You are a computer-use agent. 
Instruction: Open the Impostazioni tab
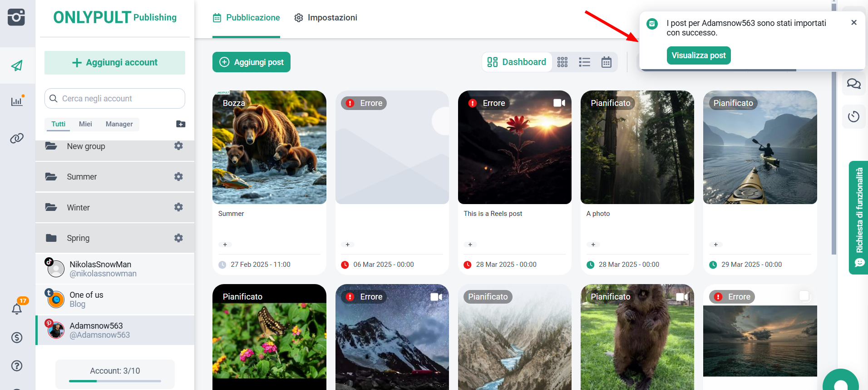point(325,18)
